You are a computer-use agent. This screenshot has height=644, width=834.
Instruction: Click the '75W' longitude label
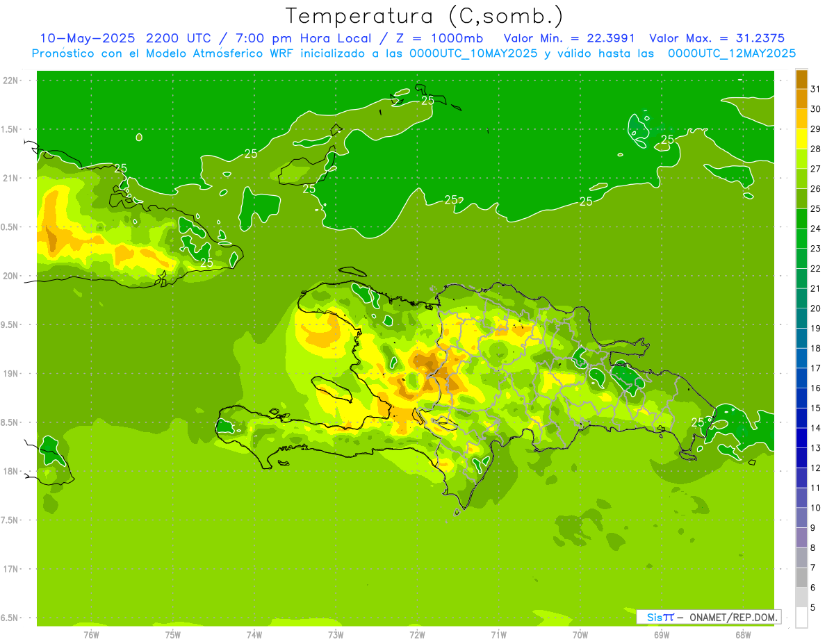tap(173, 634)
